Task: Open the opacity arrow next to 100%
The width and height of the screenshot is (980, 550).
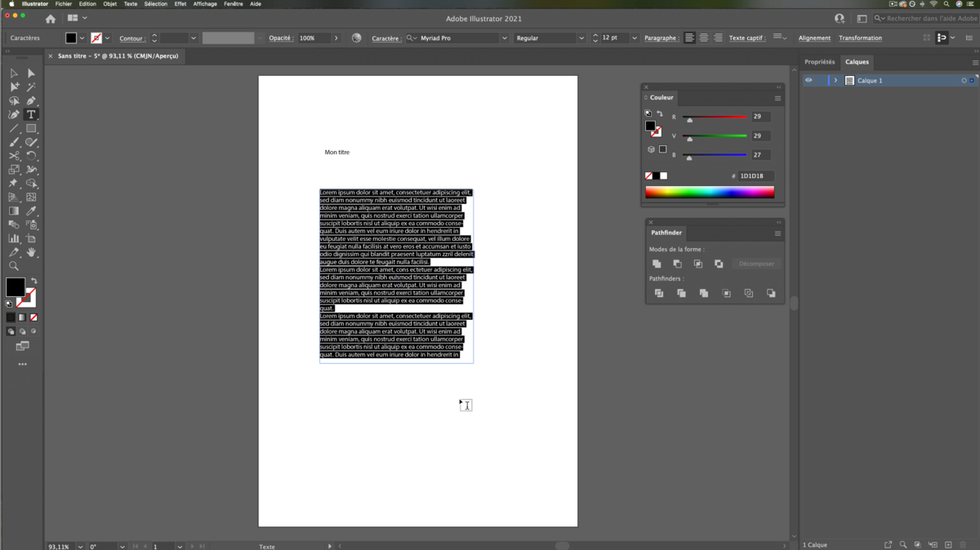Action: tap(336, 38)
